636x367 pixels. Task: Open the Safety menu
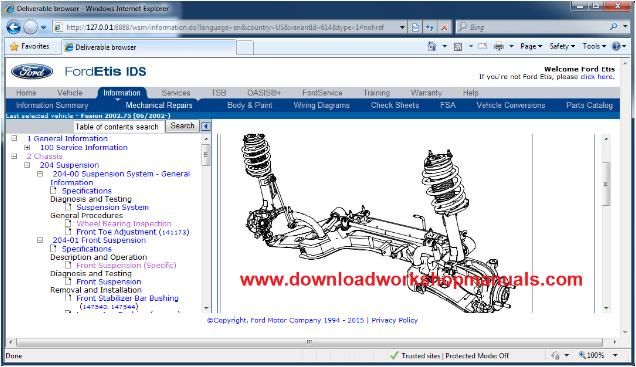pyautogui.click(x=562, y=47)
